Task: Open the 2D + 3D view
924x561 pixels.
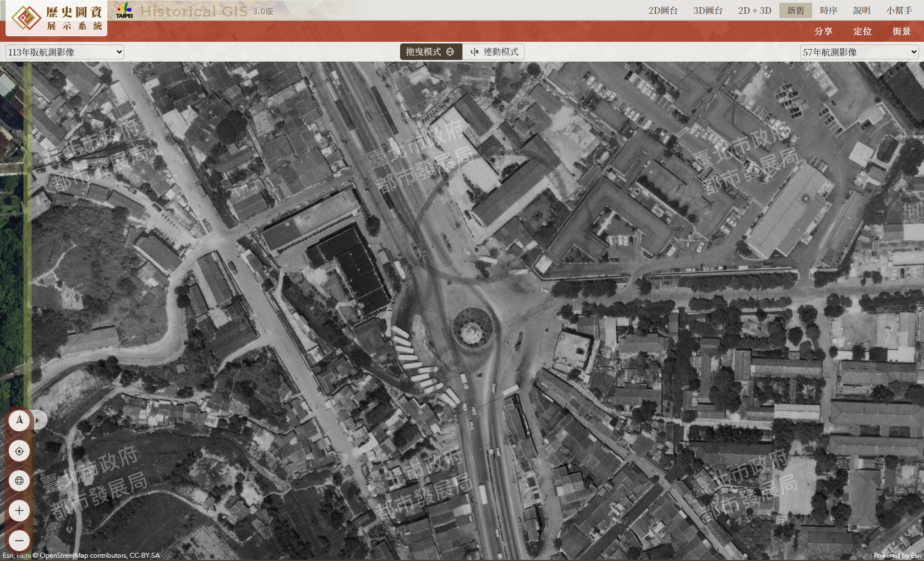Action: click(754, 10)
